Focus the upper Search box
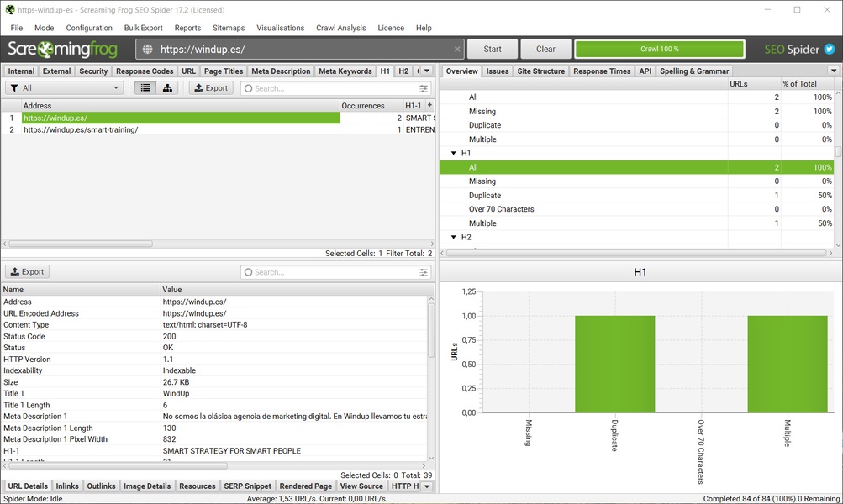 tap(336, 88)
